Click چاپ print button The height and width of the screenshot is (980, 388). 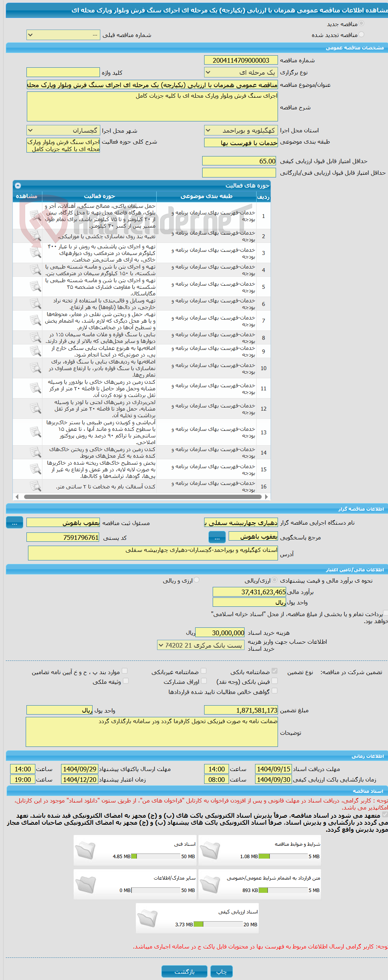[222, 972]
